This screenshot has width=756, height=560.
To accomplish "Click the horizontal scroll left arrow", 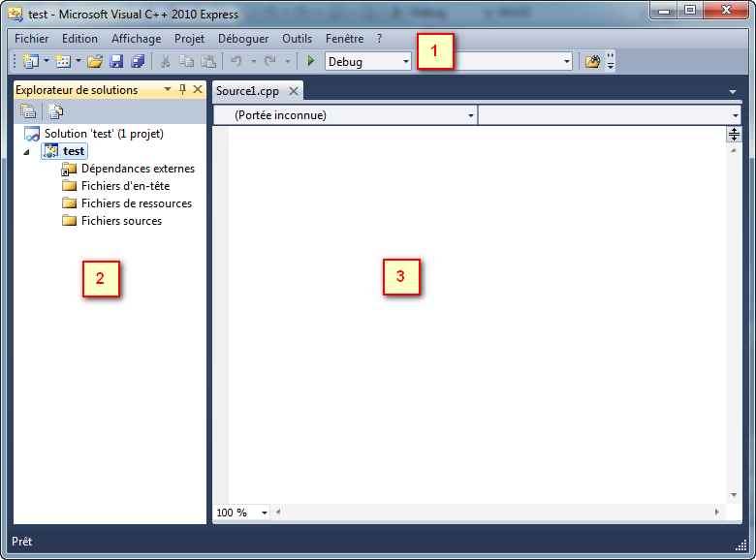I will 278,513.
